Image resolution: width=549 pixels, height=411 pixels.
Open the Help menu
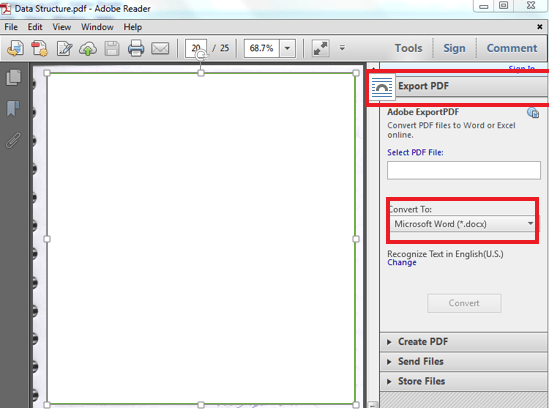pyautogui.click(x=132, y=27)
